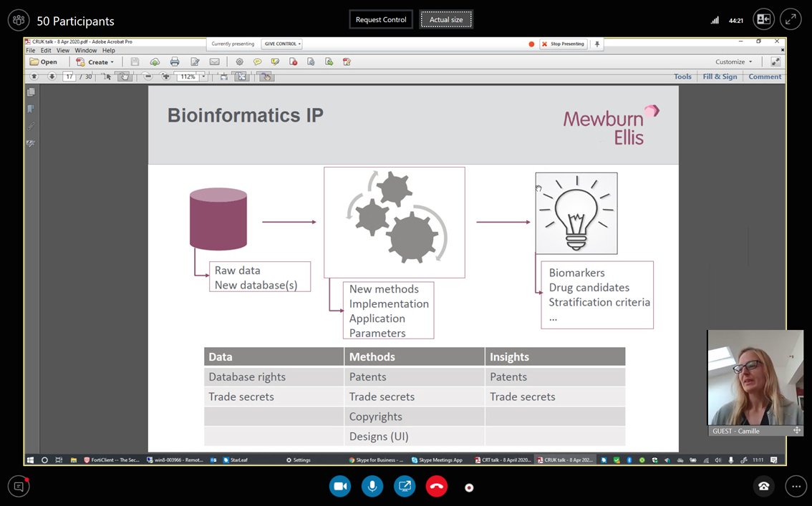Mute the microphone button

click(x=372, y=487)
